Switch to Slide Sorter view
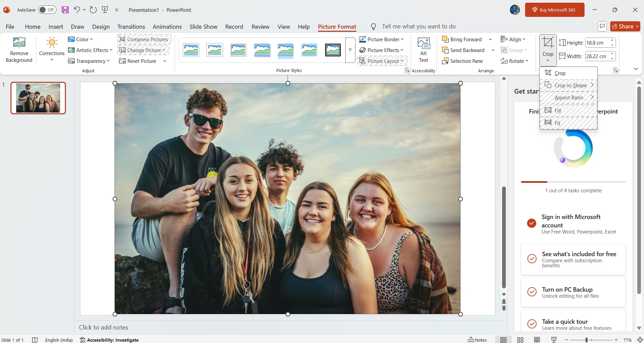 [x=520, y=340]
